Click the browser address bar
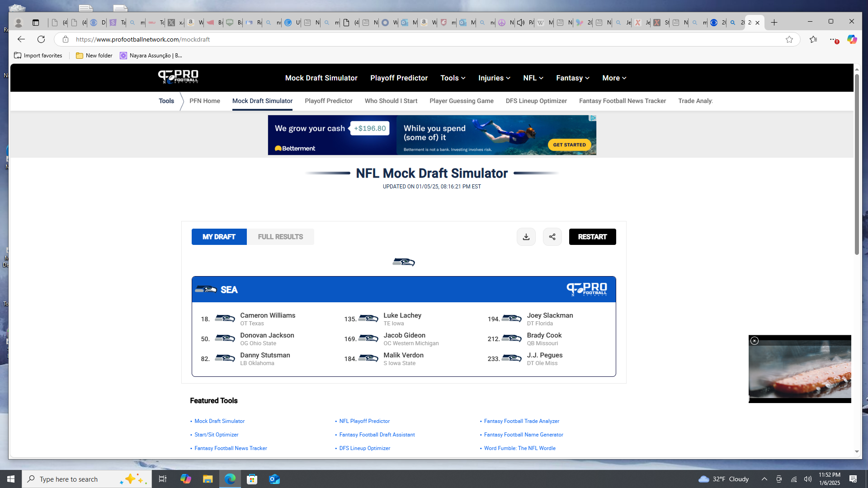 point(425,39)
